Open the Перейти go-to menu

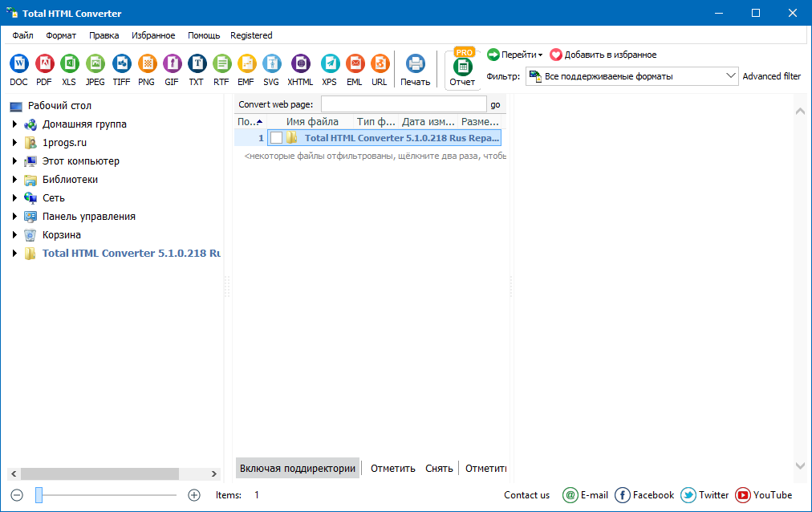[x=515, y=55]
